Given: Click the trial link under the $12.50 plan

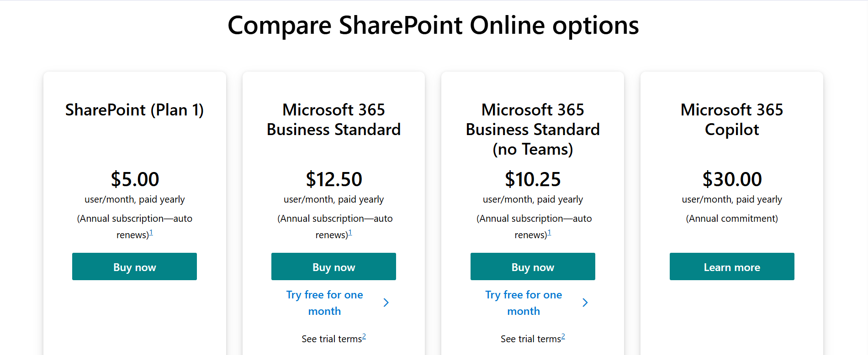Looking at the screenshot, I should (x=324, y=303).
